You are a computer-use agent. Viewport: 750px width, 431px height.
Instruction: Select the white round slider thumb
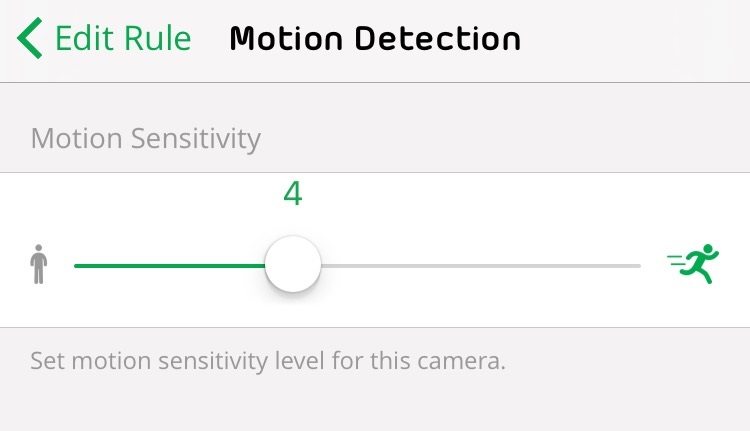point(293,264)
